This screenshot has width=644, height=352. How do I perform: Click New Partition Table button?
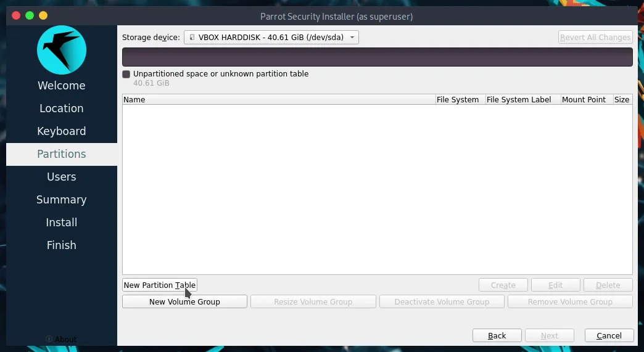(160, 285)
